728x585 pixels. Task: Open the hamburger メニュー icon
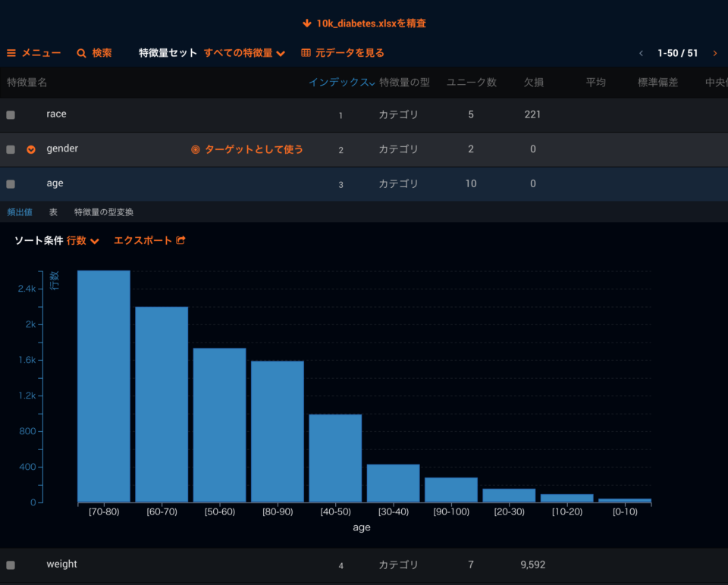[11, 53]
